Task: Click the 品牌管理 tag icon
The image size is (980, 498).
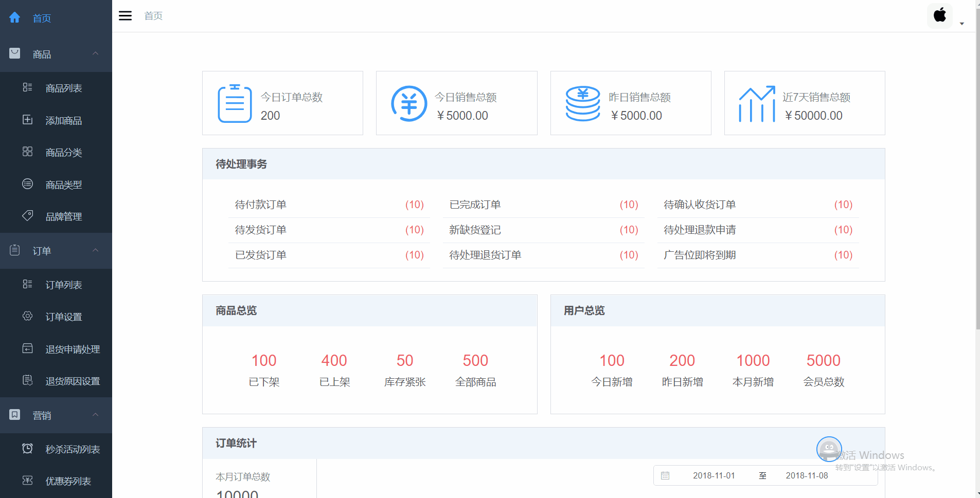Action: (x=27, y=216)
